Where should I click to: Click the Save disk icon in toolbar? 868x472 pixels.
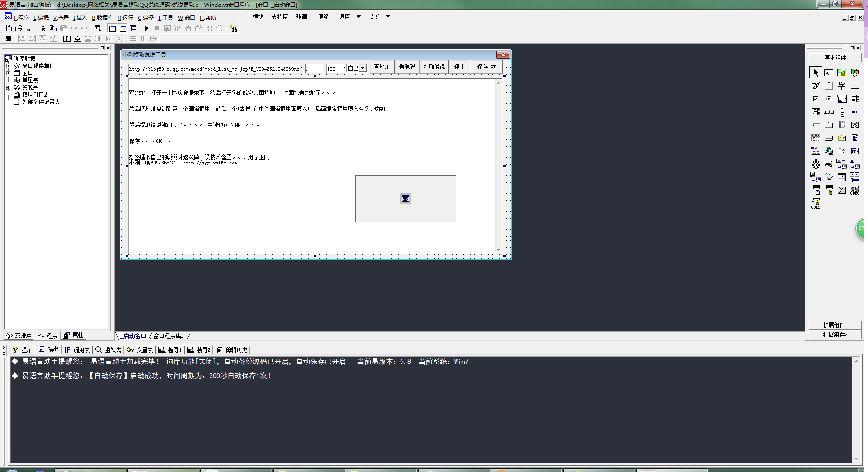[29, 28]
